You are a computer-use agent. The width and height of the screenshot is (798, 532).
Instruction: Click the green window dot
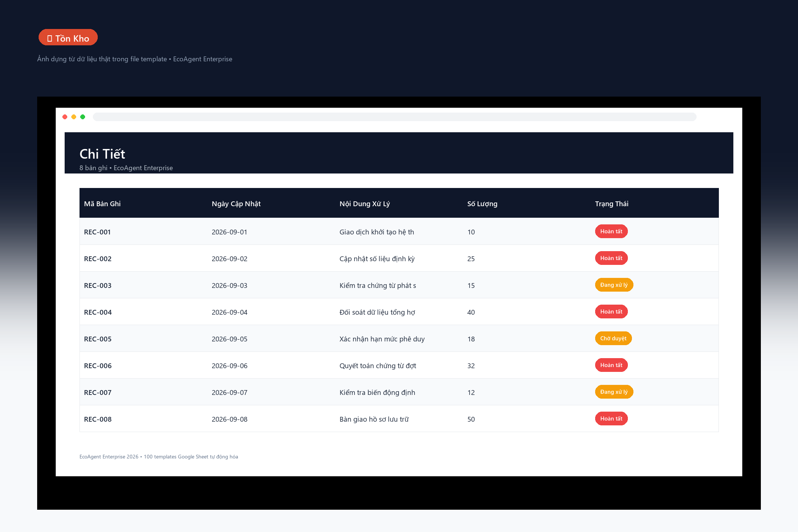pyautogui.click(x=83, y=117)
